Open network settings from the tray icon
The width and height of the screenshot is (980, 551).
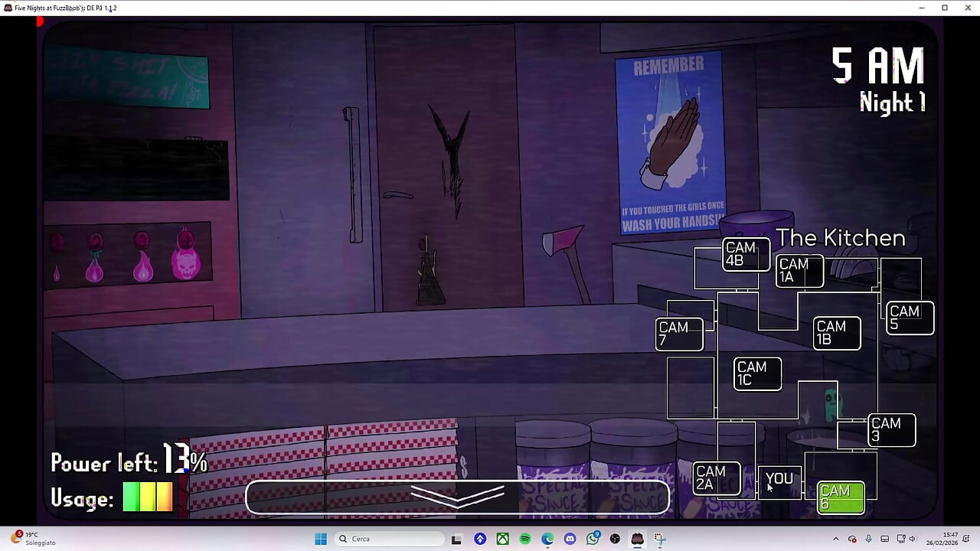coord(901,539)
